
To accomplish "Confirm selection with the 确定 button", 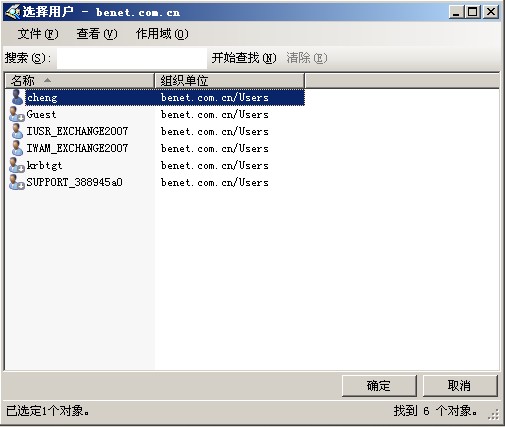I will (379, 386).
